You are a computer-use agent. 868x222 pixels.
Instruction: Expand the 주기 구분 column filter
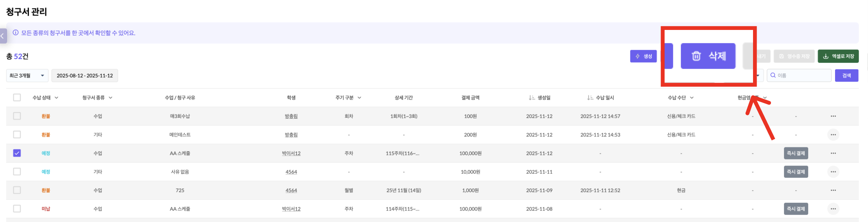[359, 98]
